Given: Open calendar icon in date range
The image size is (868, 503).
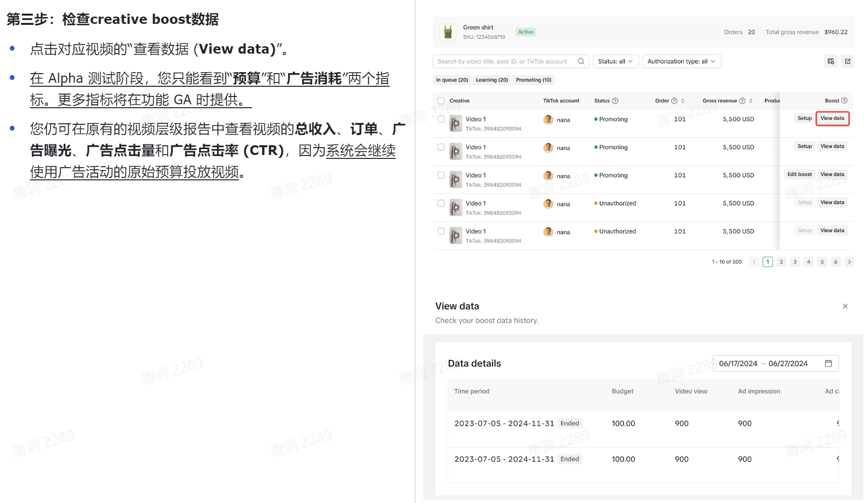Looking at the screenshot, I should (x=828, y=363).
